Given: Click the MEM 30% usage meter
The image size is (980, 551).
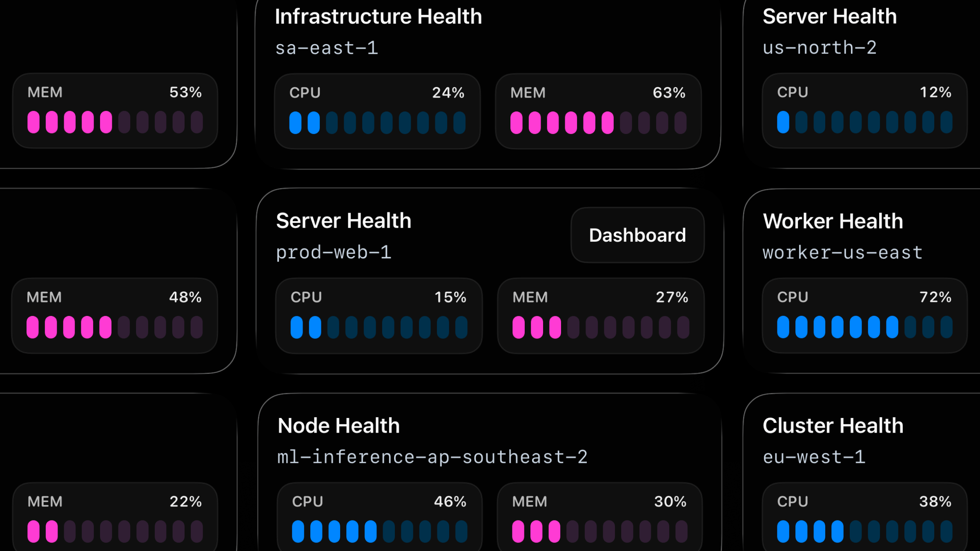Looking at the screenshot, I should click(599, 518).
